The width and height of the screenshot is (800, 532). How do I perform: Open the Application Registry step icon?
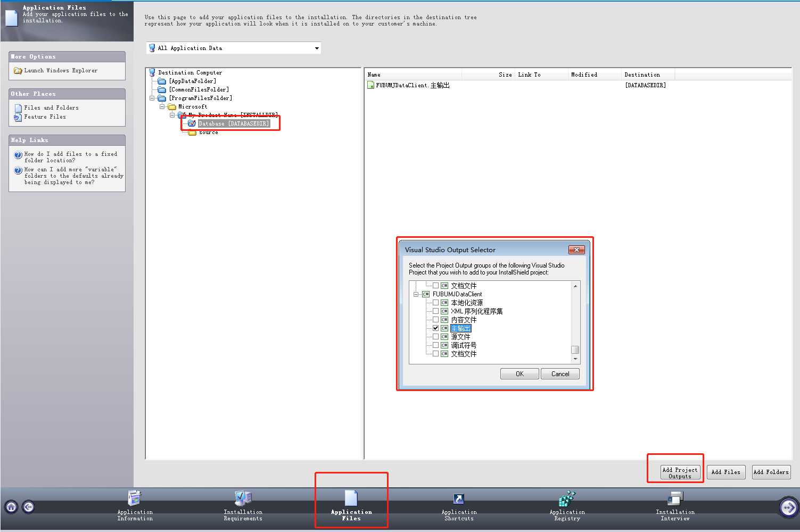(x=567, y=498)
